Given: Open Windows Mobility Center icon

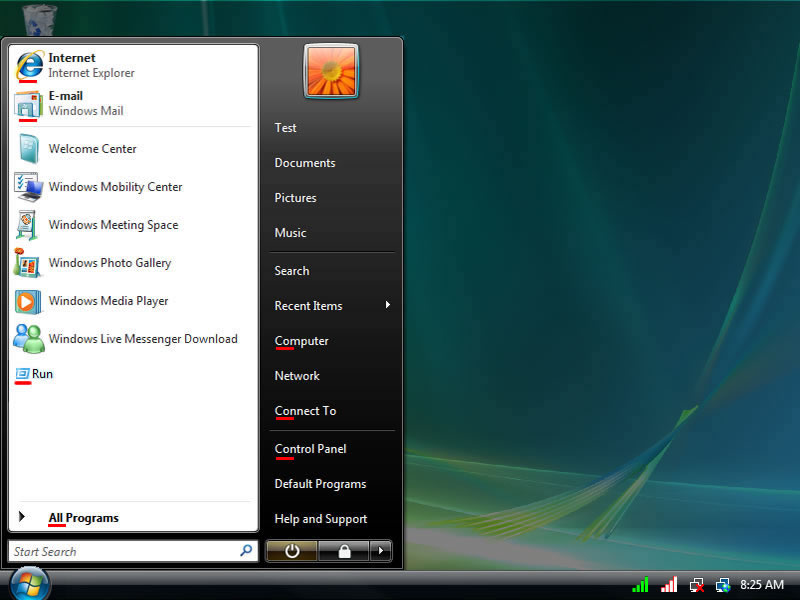Looking at the screenshot, I should click(29, 187).
